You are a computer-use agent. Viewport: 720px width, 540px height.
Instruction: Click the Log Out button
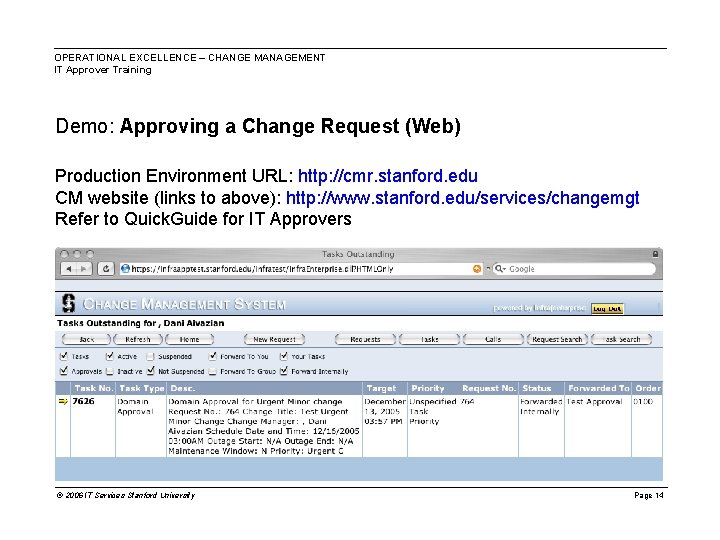click(x=607, y=309)
